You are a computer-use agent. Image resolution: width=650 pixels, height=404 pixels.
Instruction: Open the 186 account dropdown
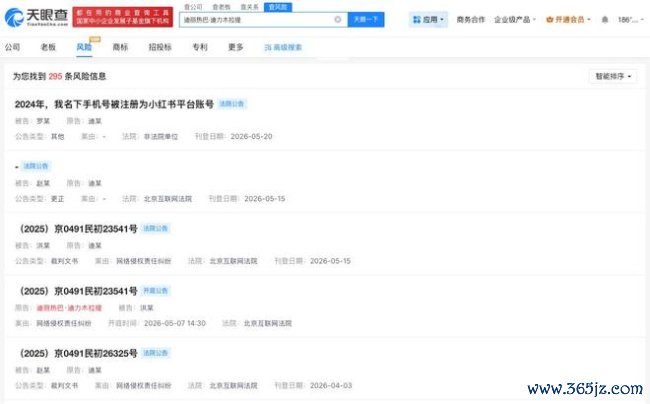click(x=631, y=19)
